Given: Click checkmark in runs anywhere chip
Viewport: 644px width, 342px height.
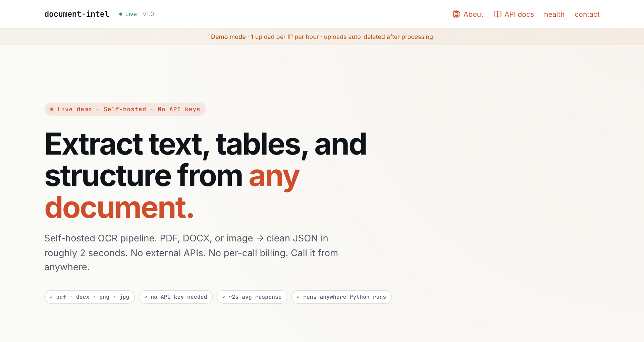Looking at the screenshot, I should point(298,297).
